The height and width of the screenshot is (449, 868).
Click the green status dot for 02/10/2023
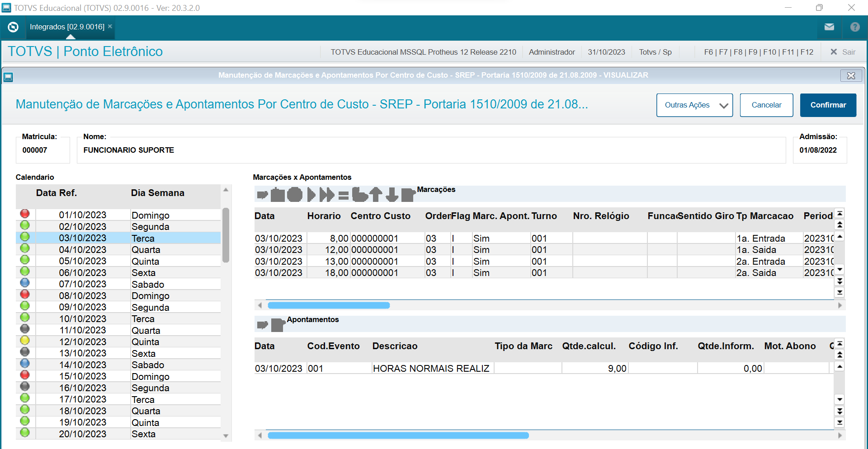(25, 225)
